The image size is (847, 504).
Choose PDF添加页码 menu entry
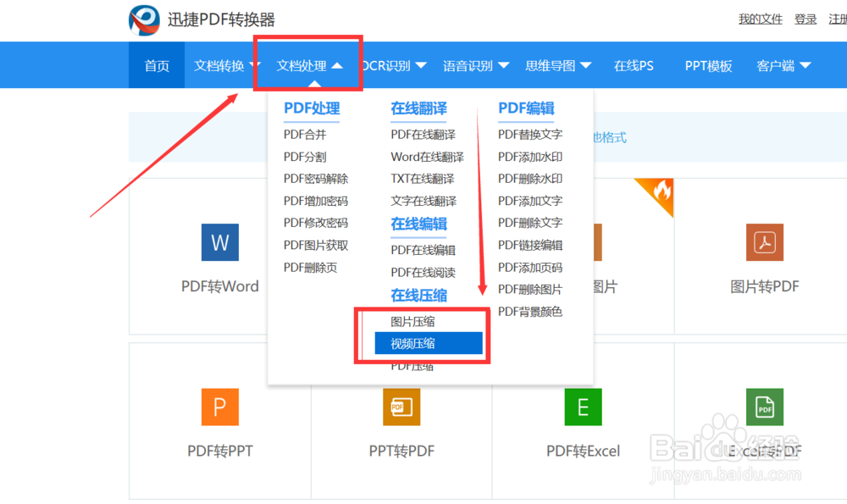(530, 268)
